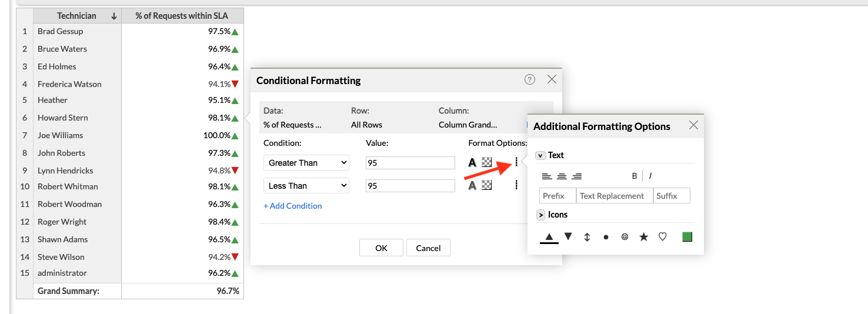Toggle italic text formatting

650,176
